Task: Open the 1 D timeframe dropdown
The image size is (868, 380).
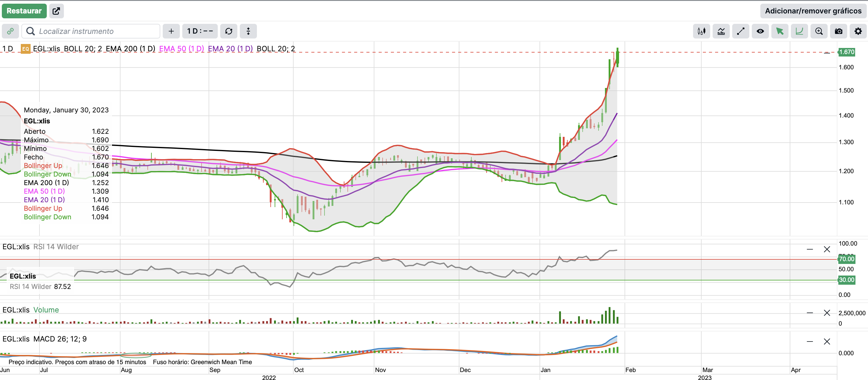Action: (x=200, y=31)
